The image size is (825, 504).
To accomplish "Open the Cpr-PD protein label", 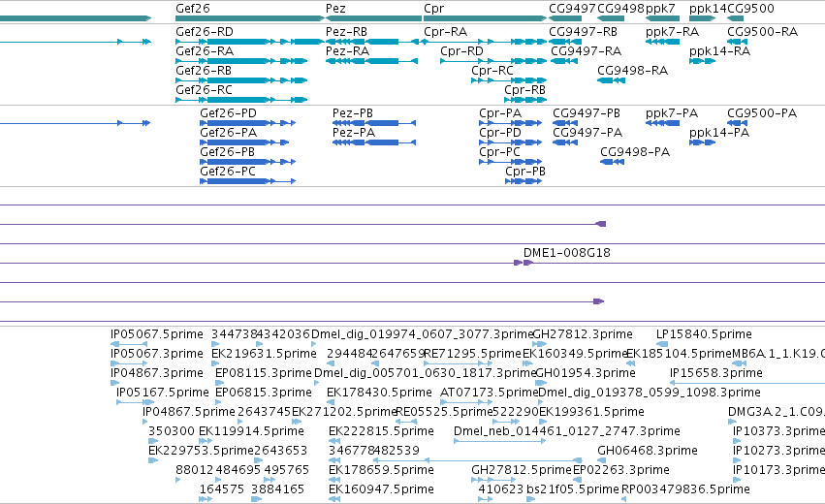I will tap(500, 133).
